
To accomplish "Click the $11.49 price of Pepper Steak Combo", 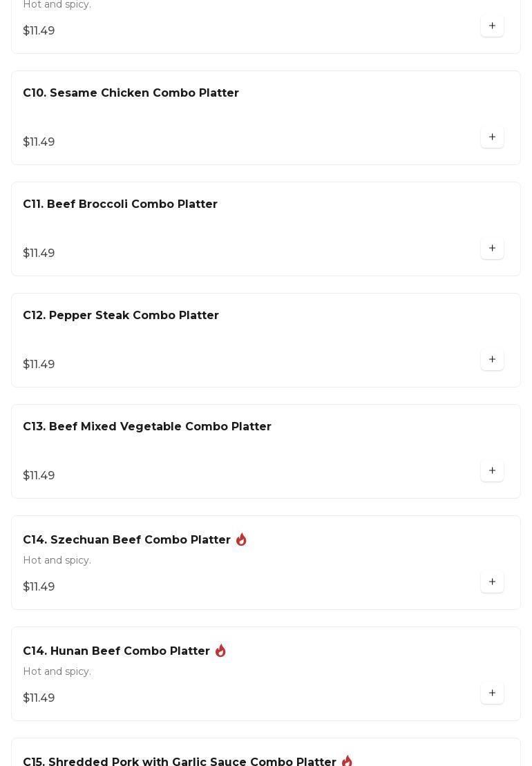I will (x=39, y=365).
